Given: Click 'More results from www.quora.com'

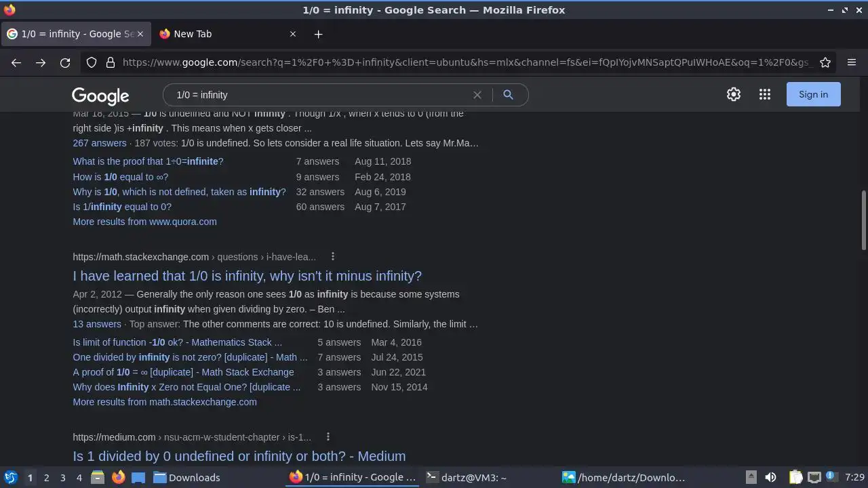Looking at the screenshot, I should pos(145,222).
